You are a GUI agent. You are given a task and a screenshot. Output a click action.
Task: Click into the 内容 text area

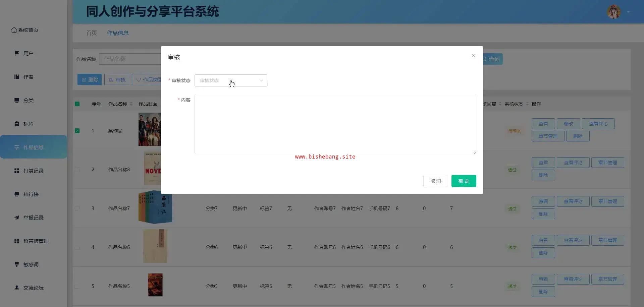click(335, 124)
